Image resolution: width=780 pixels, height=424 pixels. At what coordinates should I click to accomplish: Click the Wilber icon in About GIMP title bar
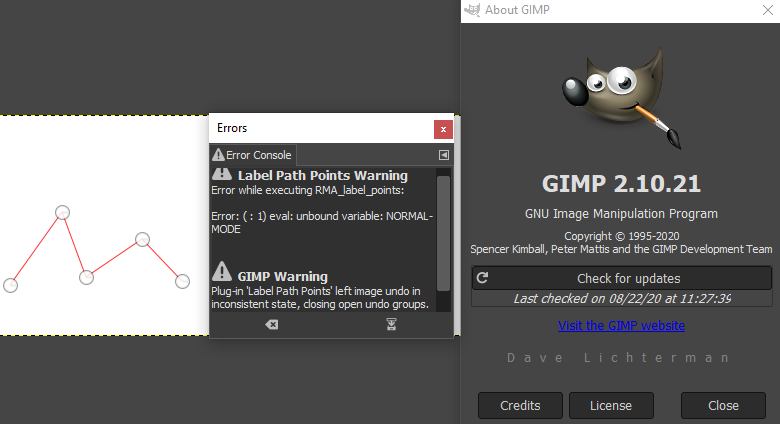[472, 9]
